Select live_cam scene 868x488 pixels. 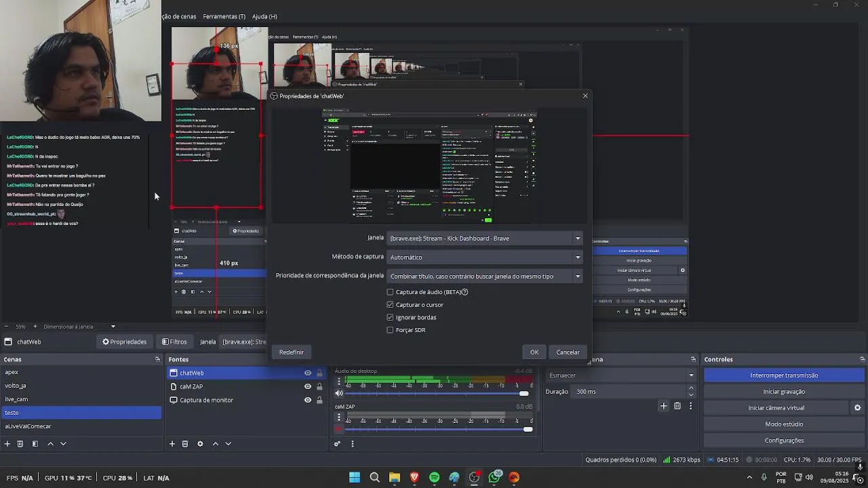81,399
